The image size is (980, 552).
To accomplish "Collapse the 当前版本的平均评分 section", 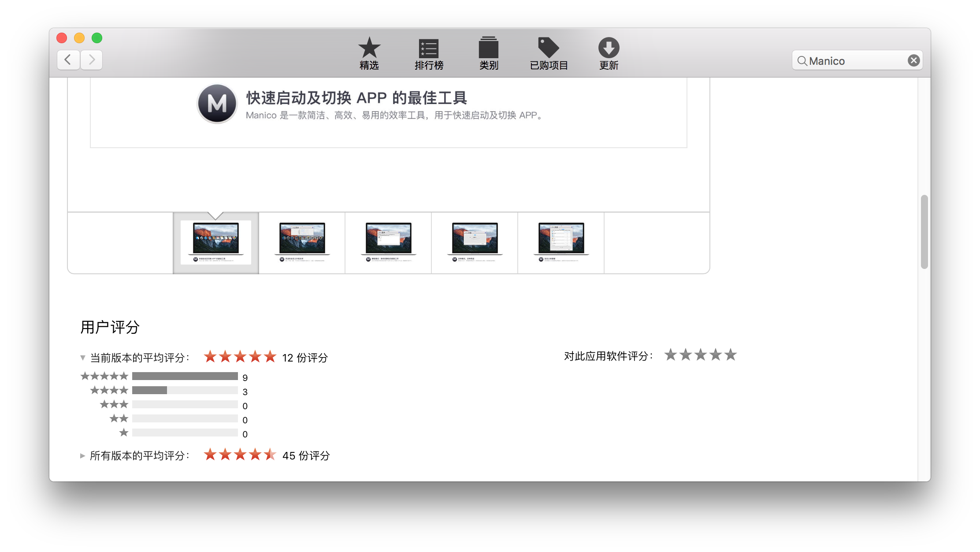I will (82, 358).
